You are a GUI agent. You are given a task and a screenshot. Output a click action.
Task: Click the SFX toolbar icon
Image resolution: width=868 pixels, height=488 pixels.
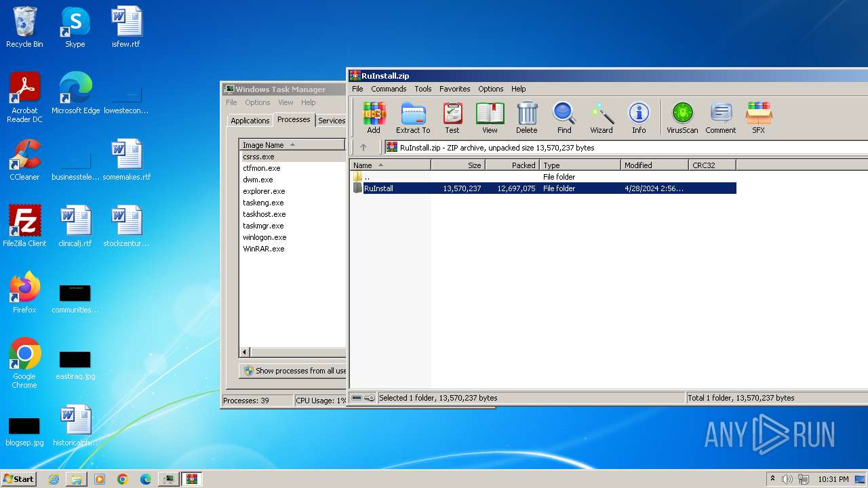pyautogui.click(x=758, y=117)
